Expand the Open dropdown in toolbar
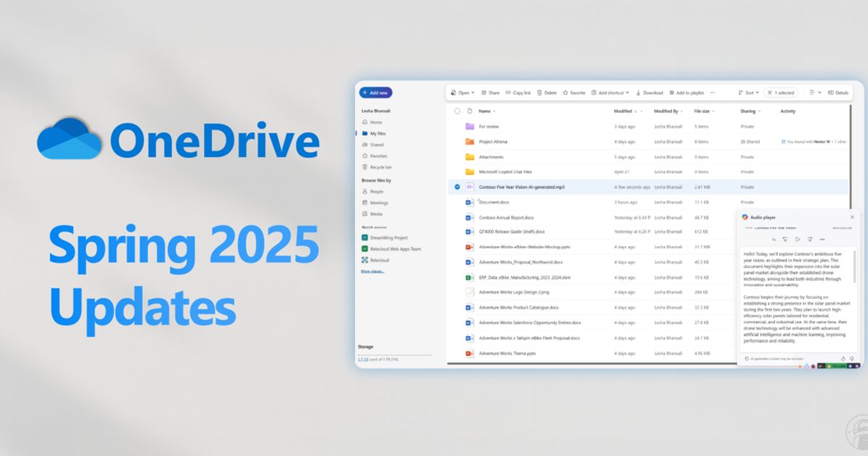 [463, 93]
